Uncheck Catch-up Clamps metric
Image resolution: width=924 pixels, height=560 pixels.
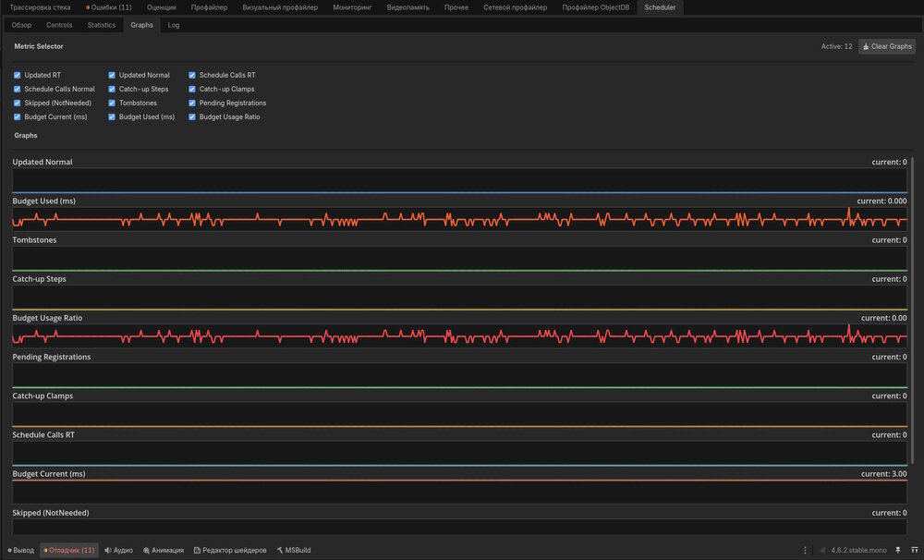point(192,89)
